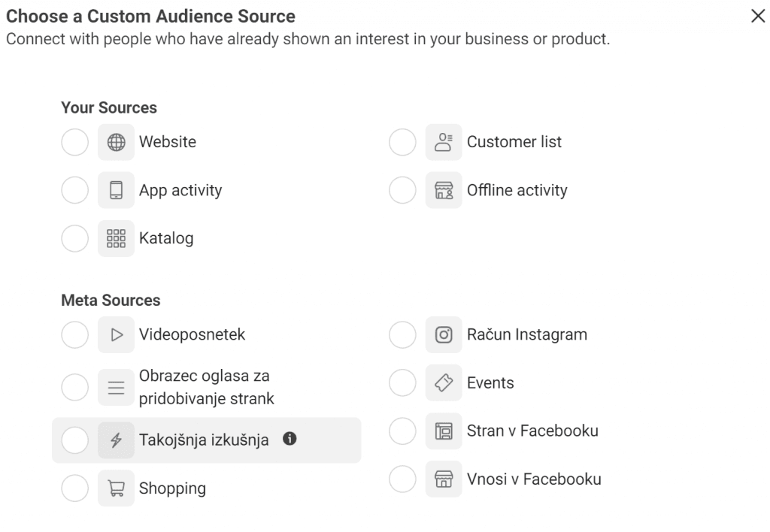Click the lightning bolt Takojšnja izkušnja icon

click(116, 440)
